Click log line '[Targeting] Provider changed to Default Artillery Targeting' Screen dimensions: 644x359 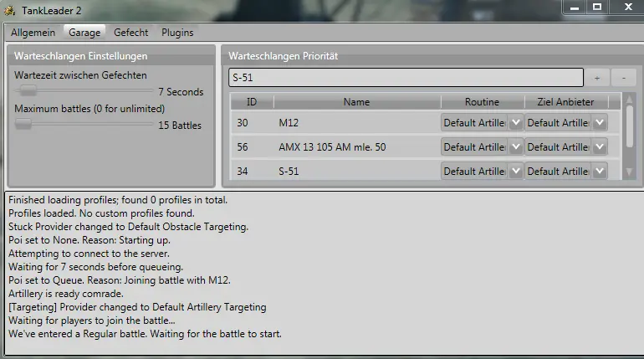pyautogui.click(x=137, y=307)
